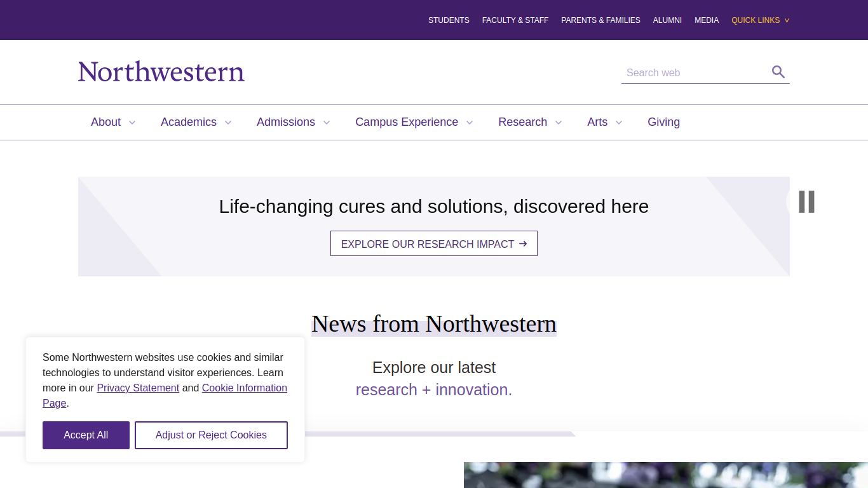The image size is (868, 488).
Task: Focus the Search web input field
Action: (x=696, y=72)
